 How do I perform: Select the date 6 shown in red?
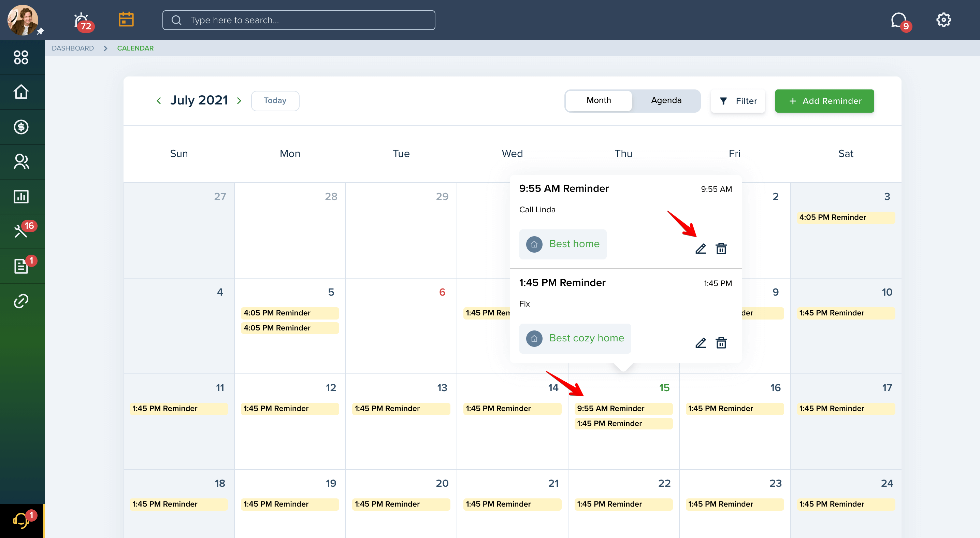(x=442, y=292)
